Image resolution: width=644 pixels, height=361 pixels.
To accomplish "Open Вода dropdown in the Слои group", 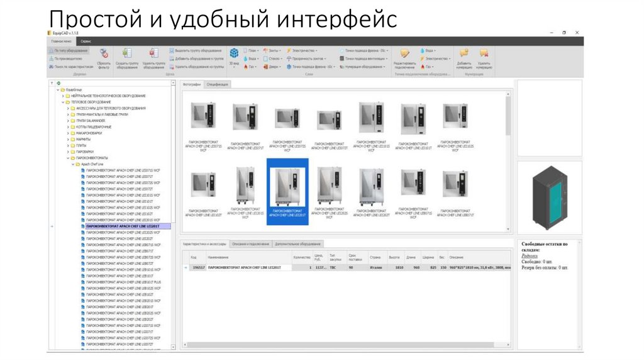I will [x=252, y=58].
